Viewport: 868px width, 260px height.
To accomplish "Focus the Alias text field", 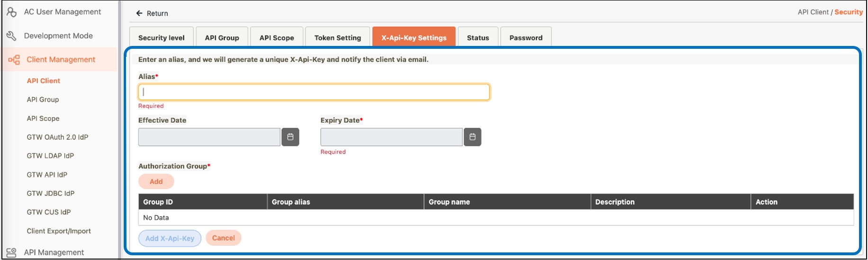I will click(x=314, y=92).
